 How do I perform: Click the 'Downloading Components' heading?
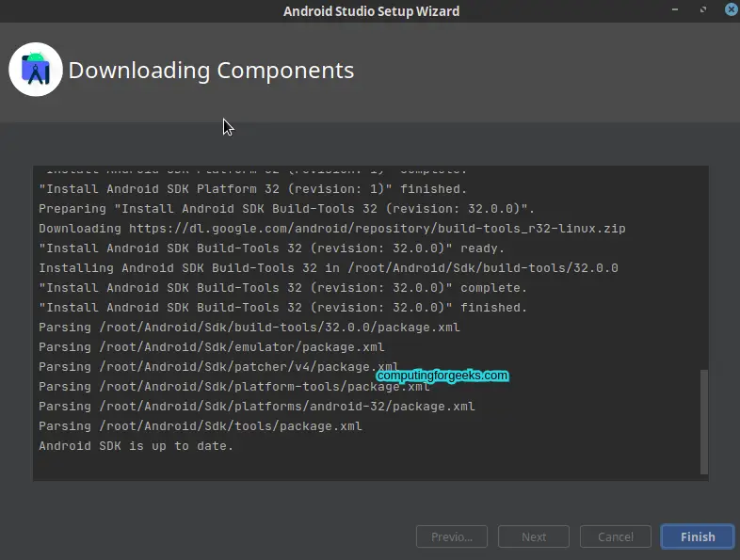[x=211, y=71]
